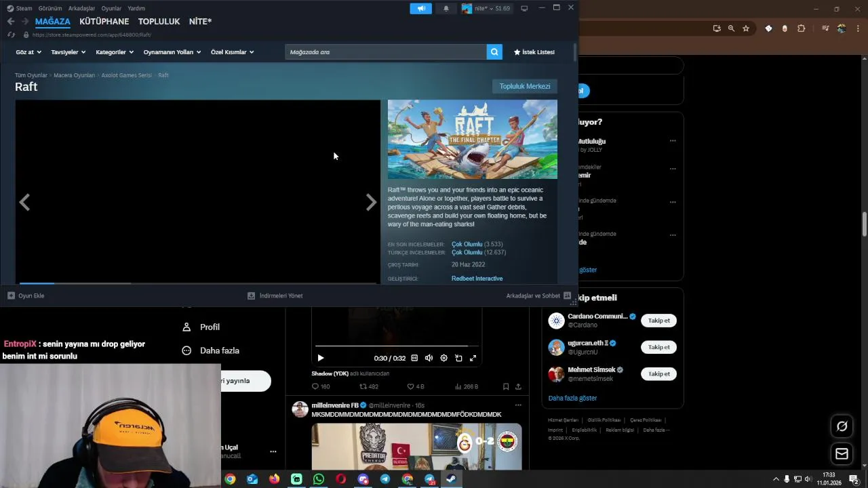The width and height of the screenshot is (868, 488).
Task: Click the Oyun Ekle plus icon
Action: pos(11,296)
